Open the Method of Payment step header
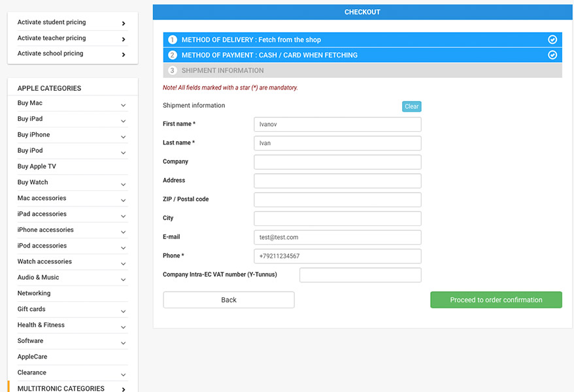Screen dimensions: 574x392 click(x=362, y=55)
